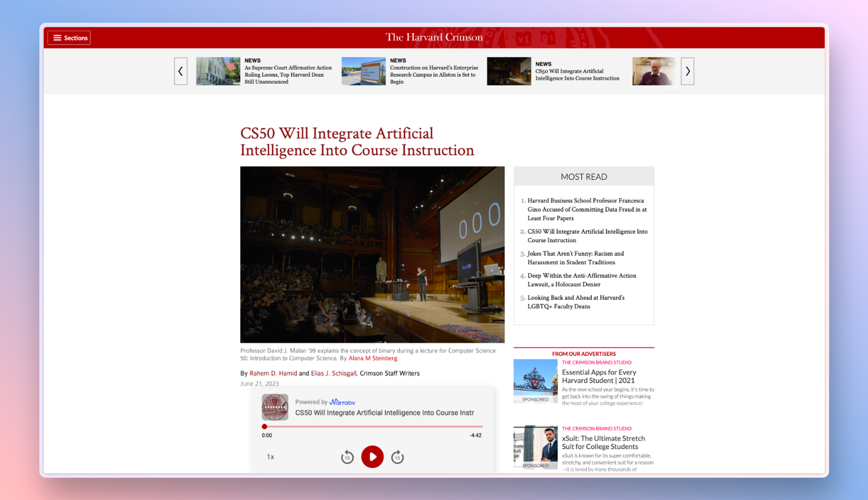Screen dimensions: 868x500
Task: Click the Allston construction story thumbnail
Action: (x=363, y=71)
